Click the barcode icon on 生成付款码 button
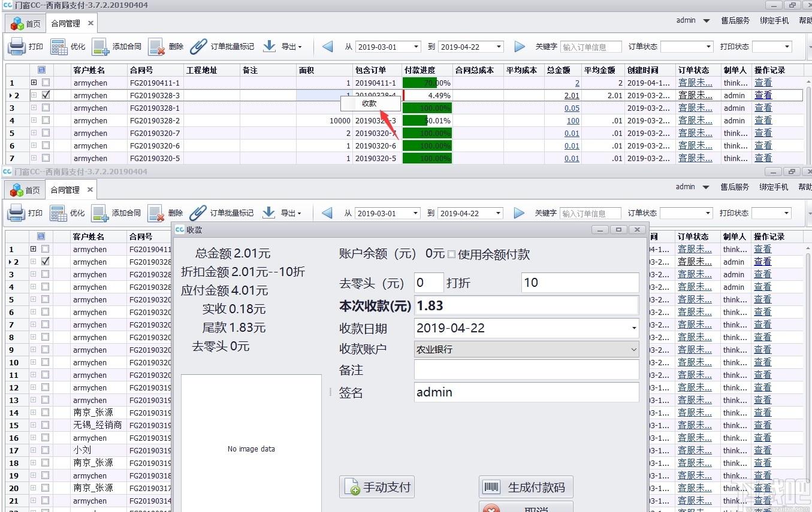812x512 pixels. pos(492,487)
